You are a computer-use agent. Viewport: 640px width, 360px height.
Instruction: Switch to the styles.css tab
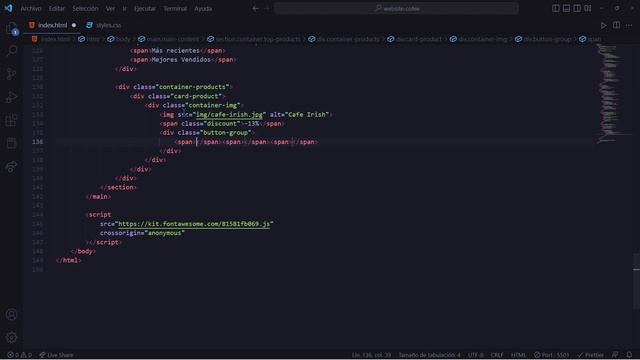point(104,25)
